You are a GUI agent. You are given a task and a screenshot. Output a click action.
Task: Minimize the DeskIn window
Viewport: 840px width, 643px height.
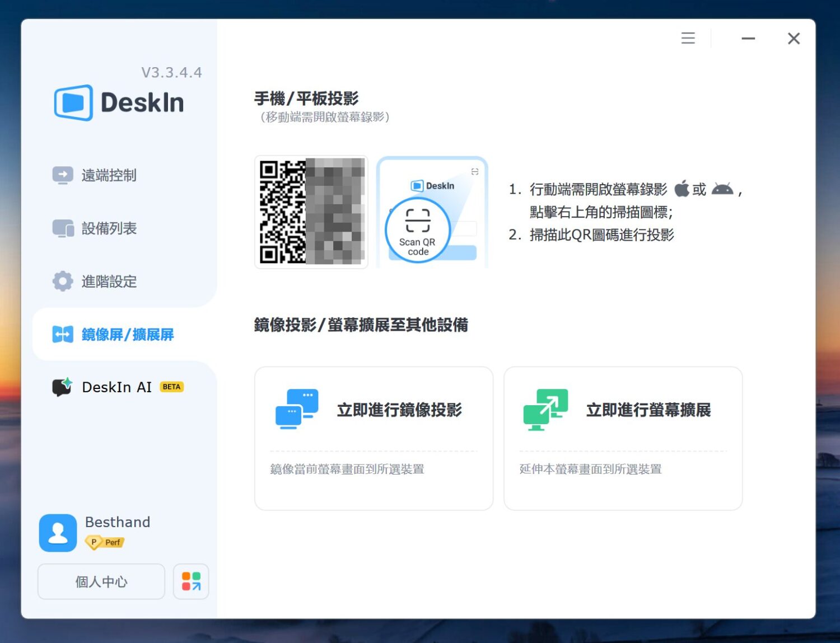click(x=748, y=38)
